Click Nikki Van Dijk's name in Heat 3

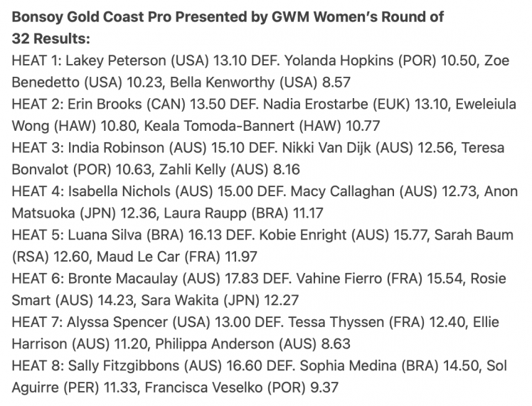326,148
